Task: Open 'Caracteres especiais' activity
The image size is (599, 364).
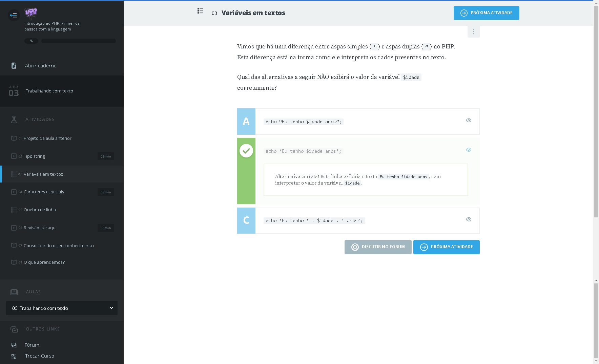Action: [44, 192]
